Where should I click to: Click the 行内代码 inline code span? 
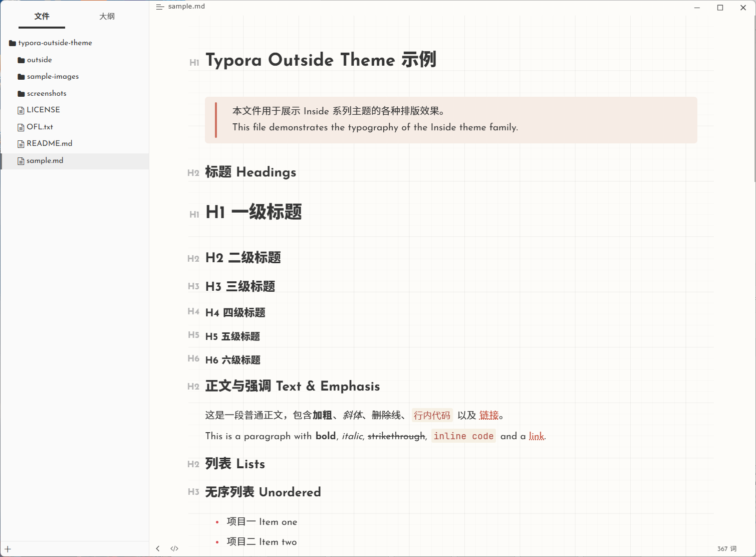432,415
